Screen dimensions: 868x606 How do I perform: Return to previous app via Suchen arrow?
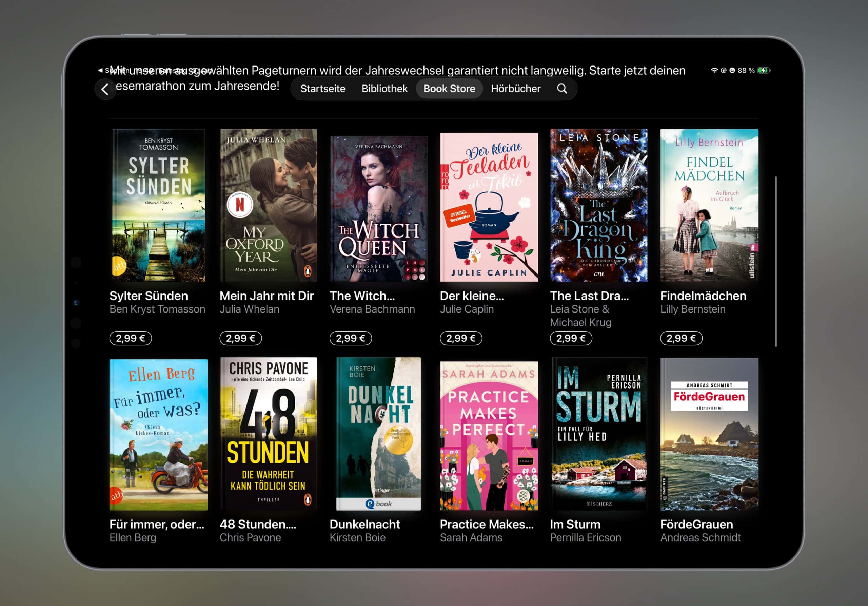pos(101,70)
